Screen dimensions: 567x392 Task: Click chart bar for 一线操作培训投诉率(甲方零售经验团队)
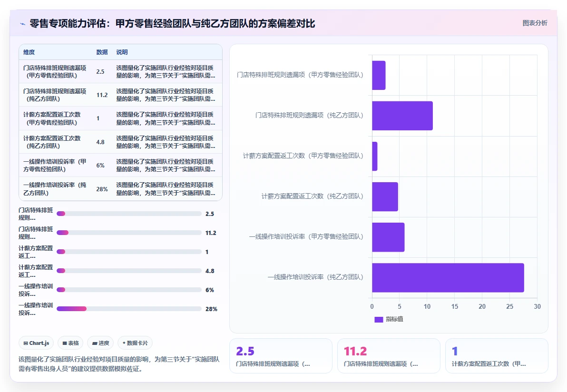point(388,237)
